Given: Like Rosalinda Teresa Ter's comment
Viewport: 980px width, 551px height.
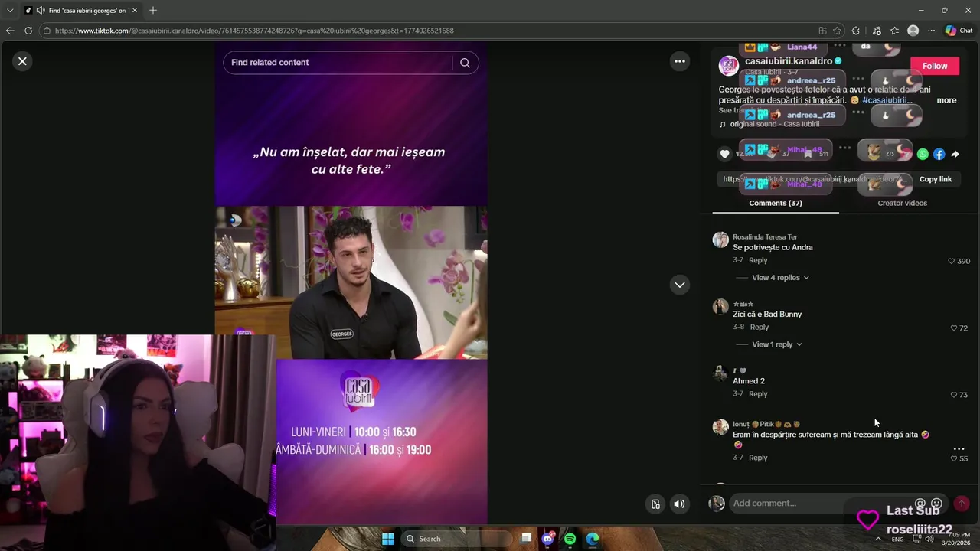Looking at the screenshot, I should click(952, 261).
